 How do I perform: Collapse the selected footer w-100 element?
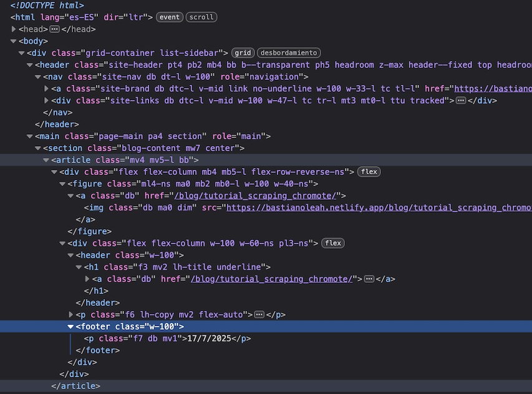click(x=70, y=327)
